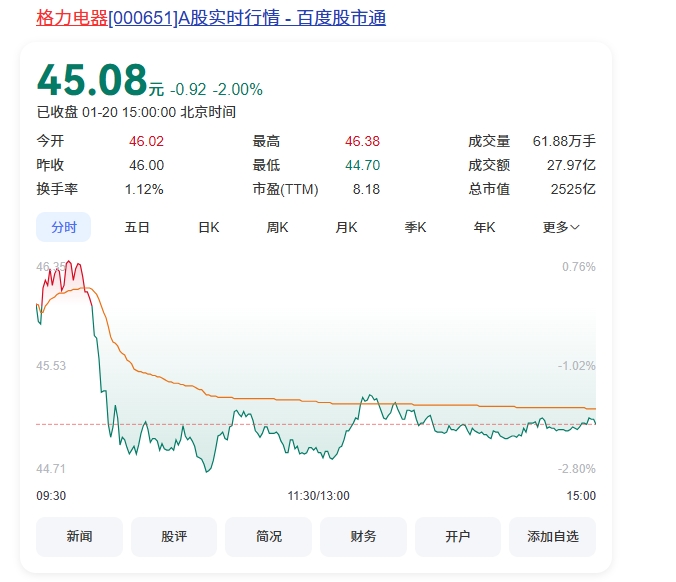Click the current price 45.08

[92, 80]
